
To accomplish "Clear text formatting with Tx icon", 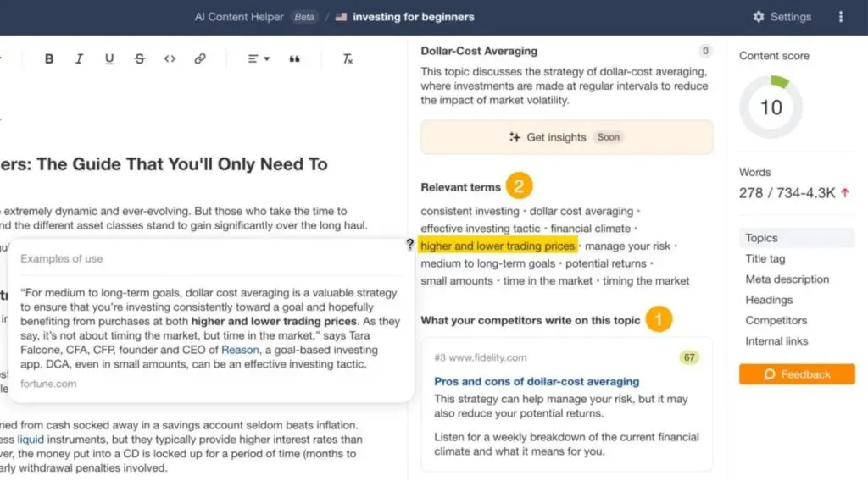I will pos(348,58).
